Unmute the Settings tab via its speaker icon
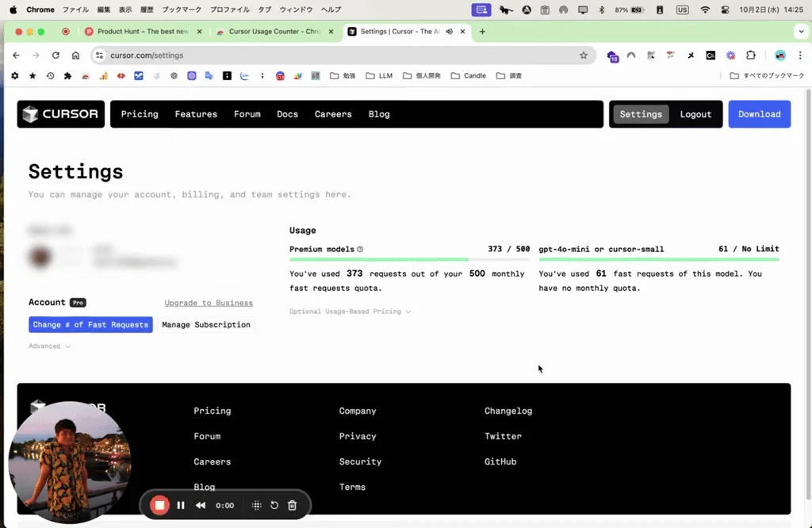 [x=449, y=32]
